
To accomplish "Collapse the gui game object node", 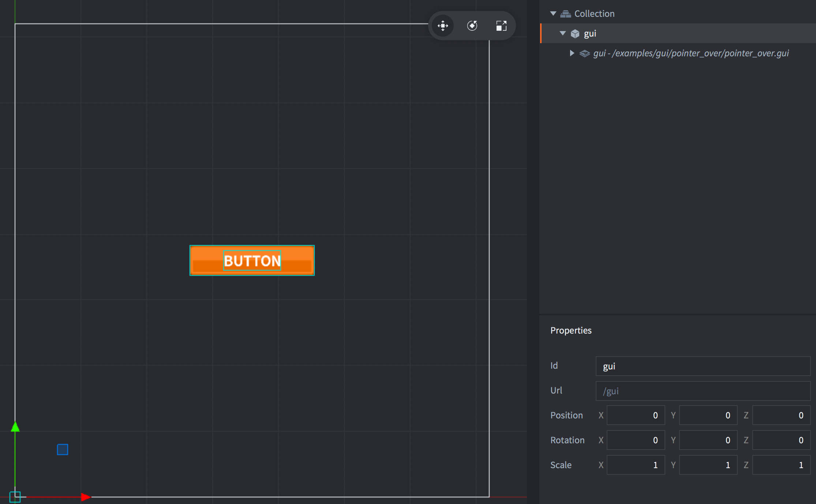I will [x=563, y=33].
